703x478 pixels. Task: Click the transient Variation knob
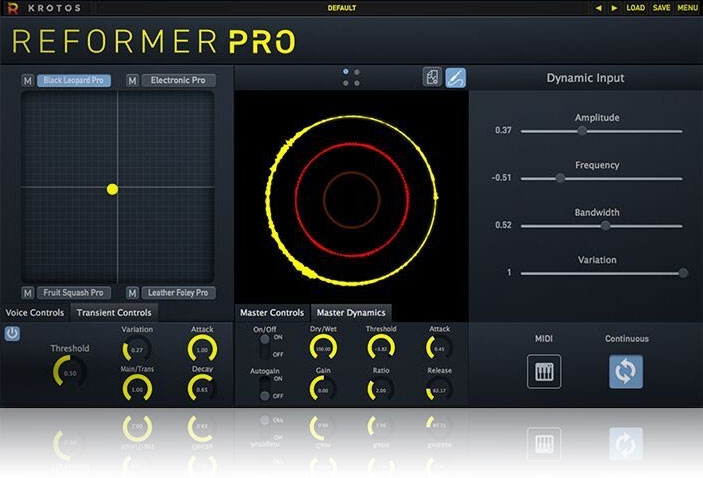[137, 349]
